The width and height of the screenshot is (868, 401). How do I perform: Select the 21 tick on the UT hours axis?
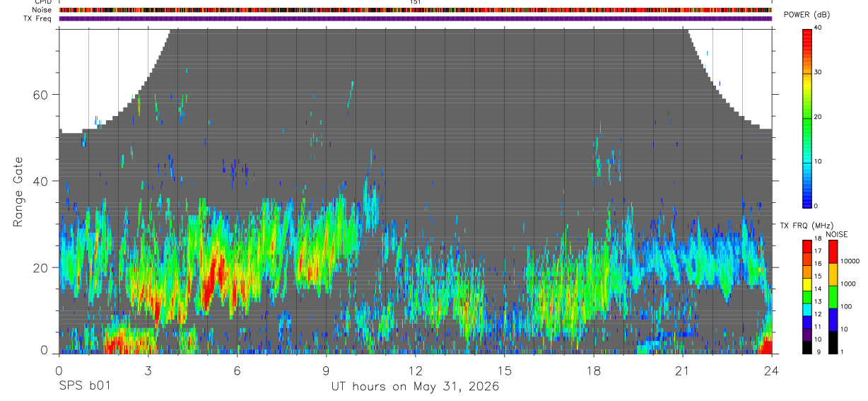pyautogui.click(x=682, y=370)
